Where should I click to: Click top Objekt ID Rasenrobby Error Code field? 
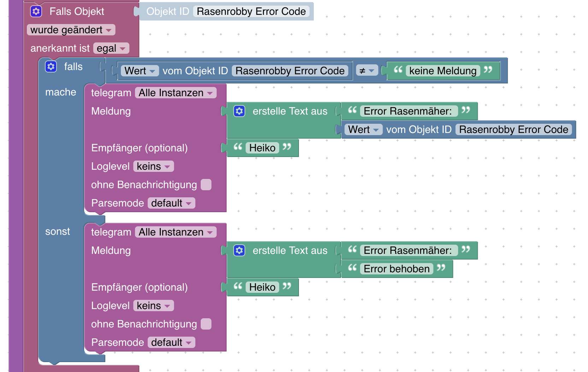point(251,11)
